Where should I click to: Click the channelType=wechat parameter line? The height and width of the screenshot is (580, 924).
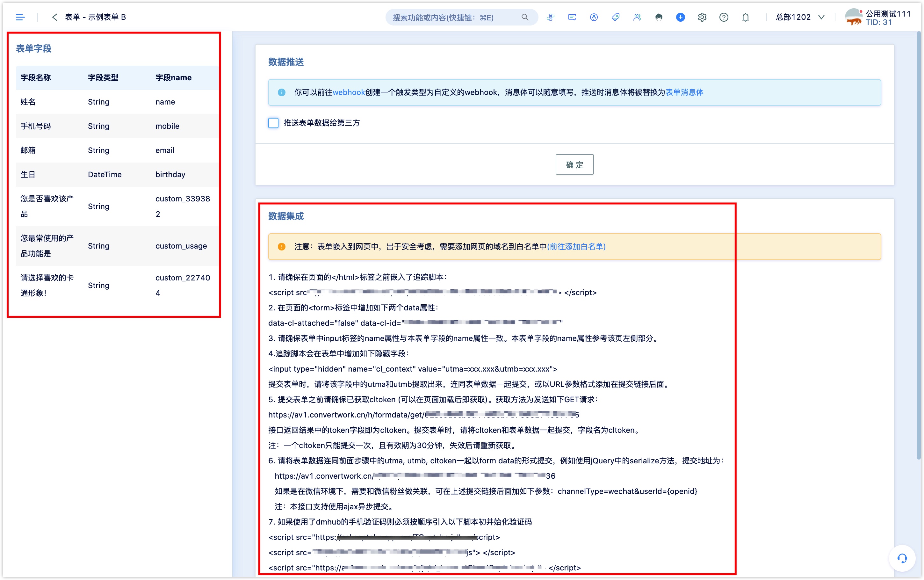click(x=486, y=491)
